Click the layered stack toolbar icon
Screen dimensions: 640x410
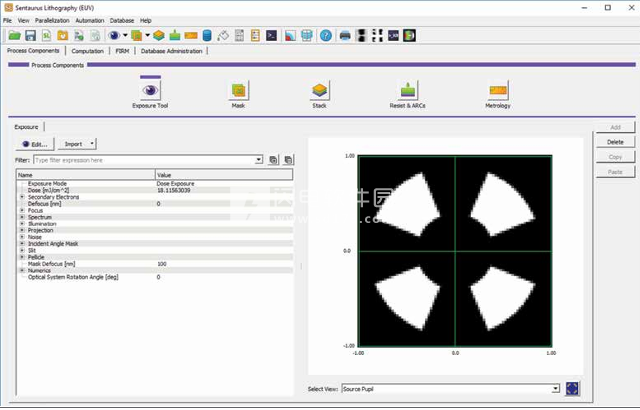click(x=159, y=36)
